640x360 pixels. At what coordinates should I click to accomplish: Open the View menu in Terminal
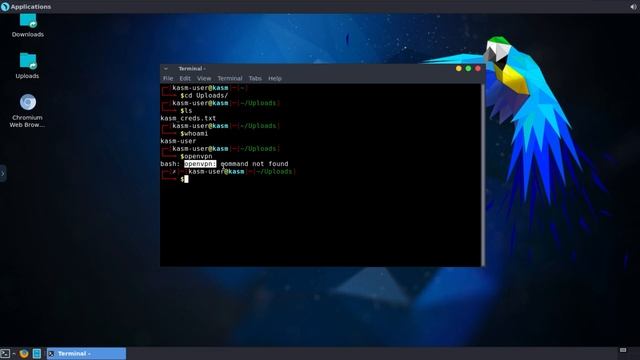click(x=204, y=78)
